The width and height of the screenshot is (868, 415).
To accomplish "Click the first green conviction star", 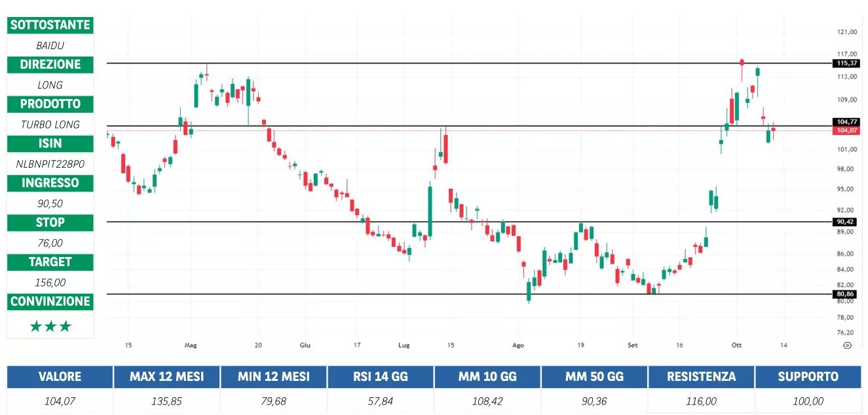I will click(x=36, y=326).
